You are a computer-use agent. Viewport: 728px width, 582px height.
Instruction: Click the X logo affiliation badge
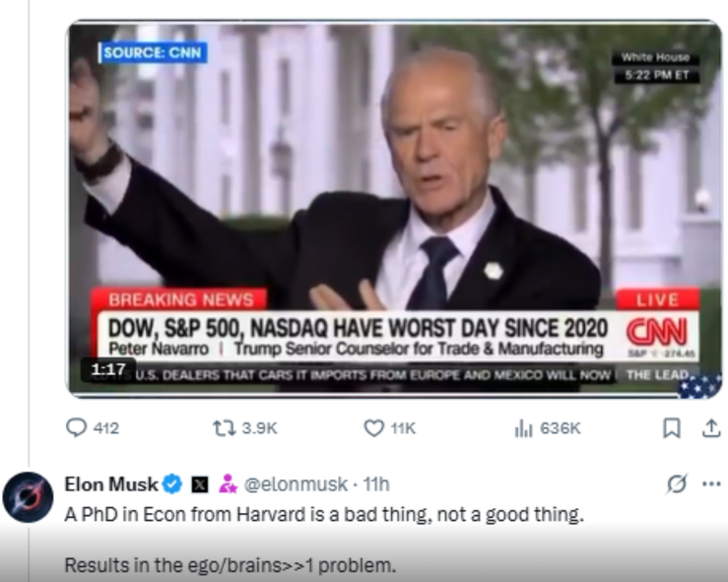200,484
